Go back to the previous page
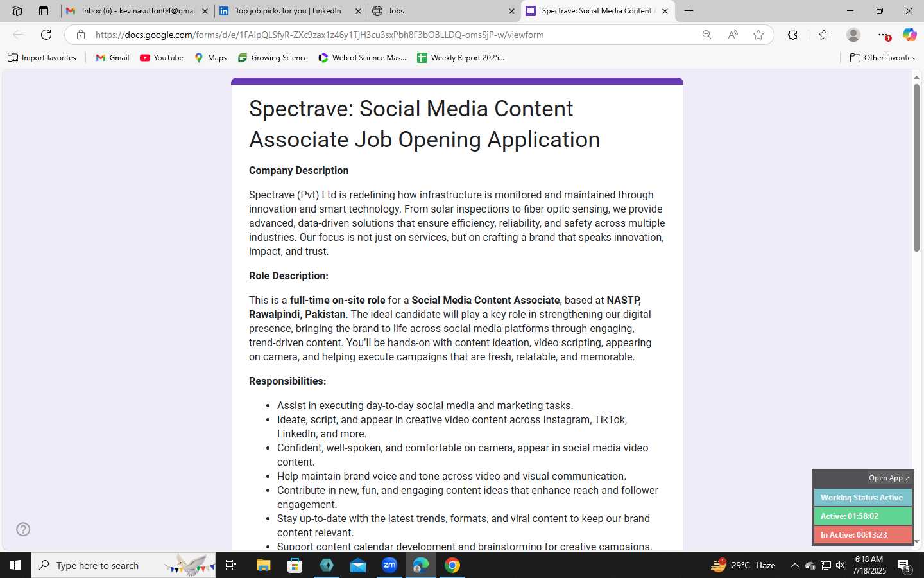This screenshot has width=924, height=578. tap(18, 35)
